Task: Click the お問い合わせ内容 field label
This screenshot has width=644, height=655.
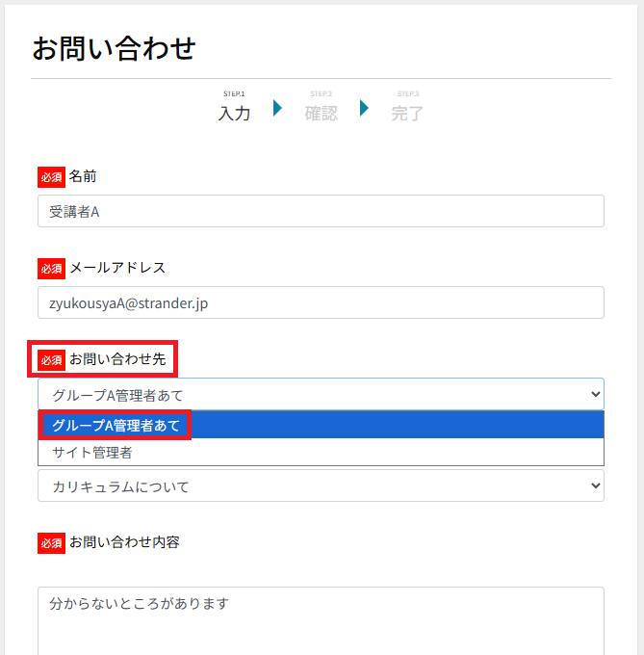Action: click(x=124, y=542)
